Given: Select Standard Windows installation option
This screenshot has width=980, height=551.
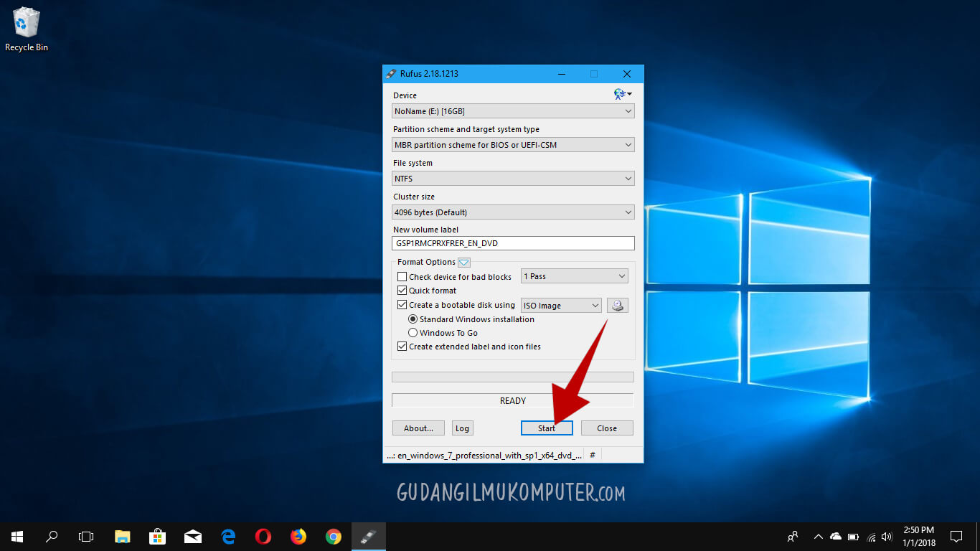Looking at the screenshot, I should [x=413, y=319].
